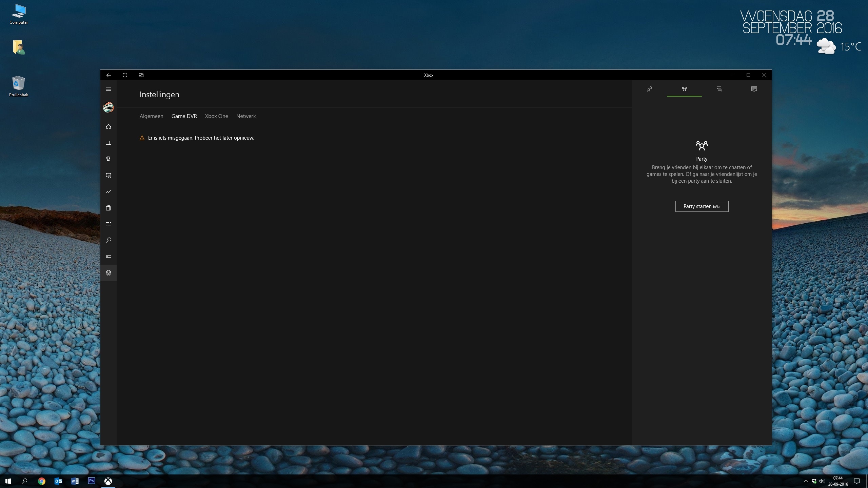Viewport: 868px width, 488px height.
Task: Open the Clubs list icon in the sidebar
Action: pyautogui.click(x=108, y=224)
